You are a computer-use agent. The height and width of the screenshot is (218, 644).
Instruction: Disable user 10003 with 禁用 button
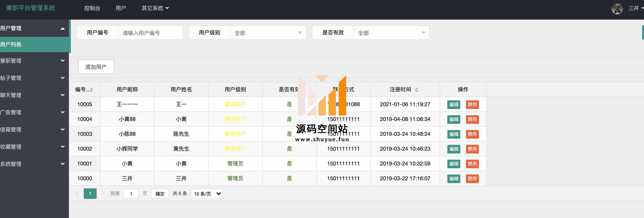472,134
